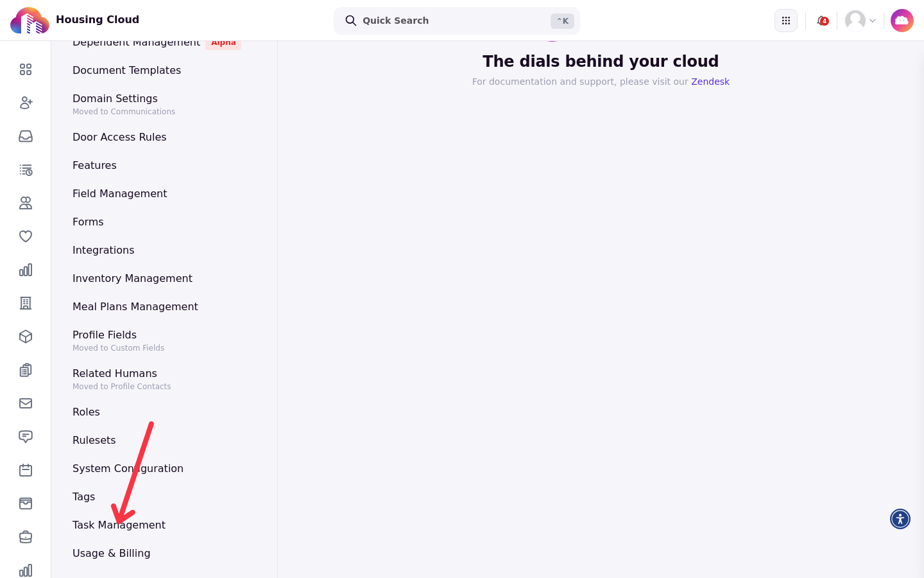Screen dimensions: 924x578
Task: Focus the Quick Search field
Action: pos(457,21)
